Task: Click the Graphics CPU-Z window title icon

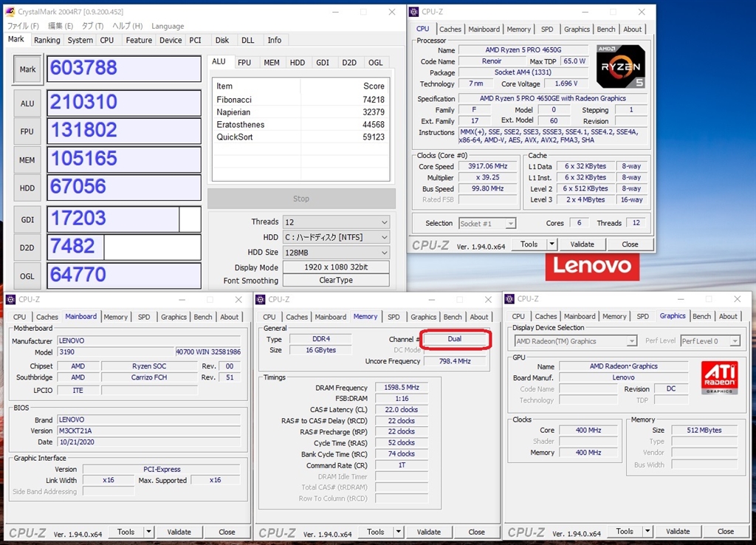Action: pyautogui.click(x=509, y=299)
